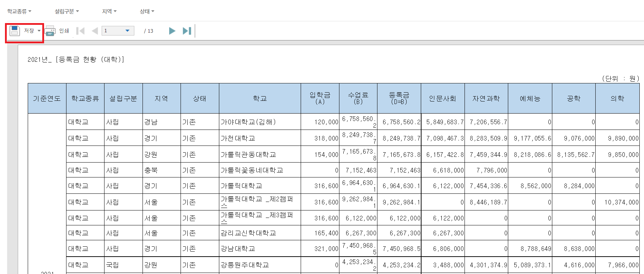Click the 학교 column header

click(260, 98)
